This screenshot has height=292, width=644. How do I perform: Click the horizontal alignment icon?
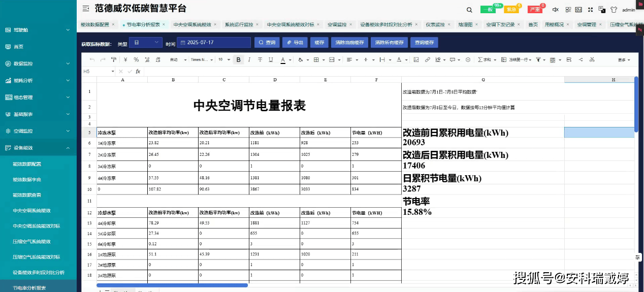tap(349, 60)
